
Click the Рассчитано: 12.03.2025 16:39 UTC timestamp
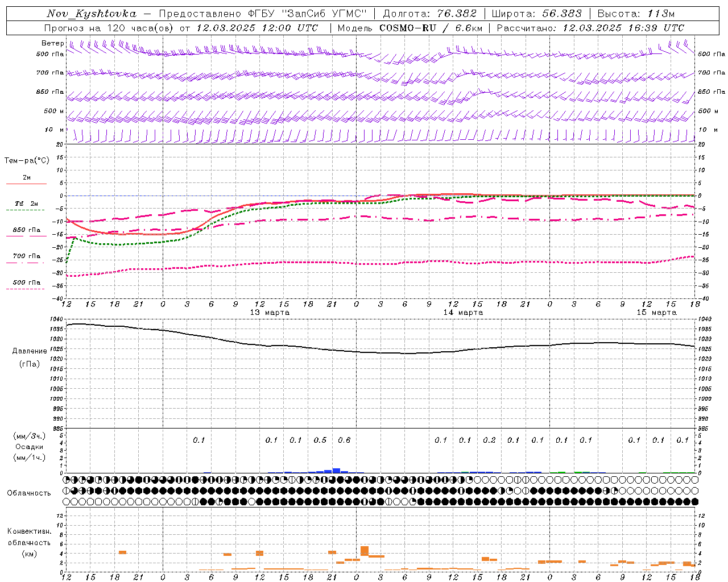pos(590,27)
